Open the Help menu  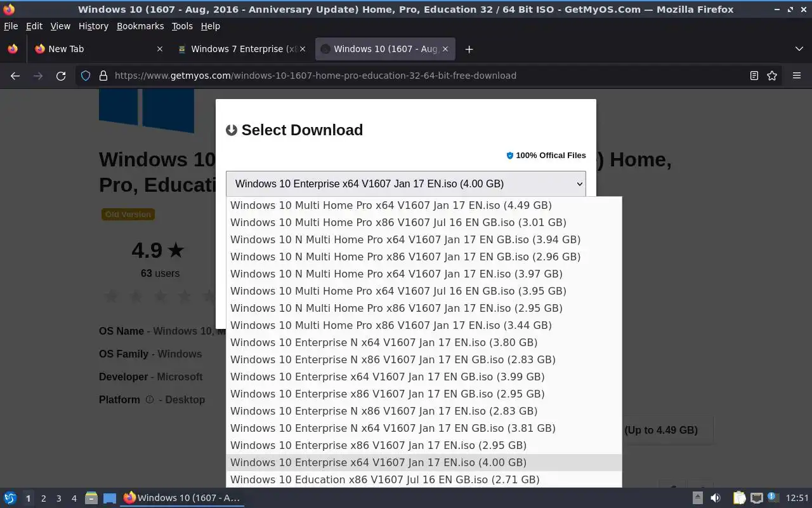210,26
